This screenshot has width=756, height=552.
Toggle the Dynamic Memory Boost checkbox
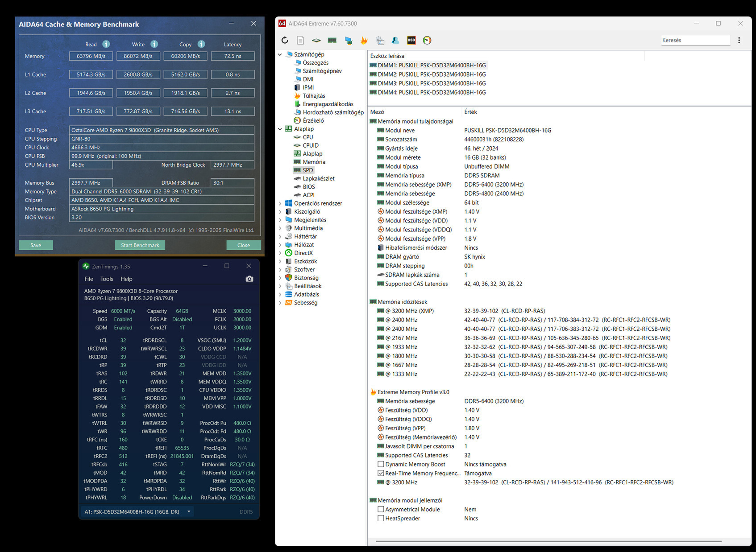(381, 464)
